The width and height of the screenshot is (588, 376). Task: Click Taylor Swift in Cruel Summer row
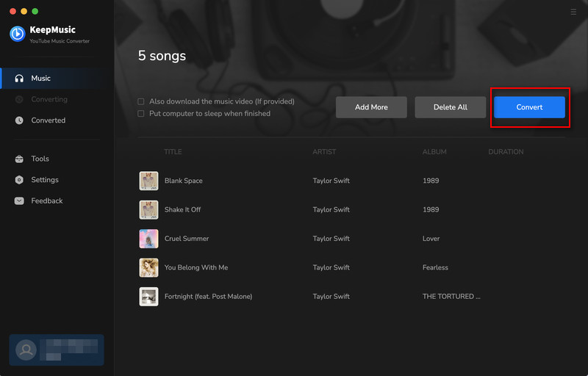[331, 239]
